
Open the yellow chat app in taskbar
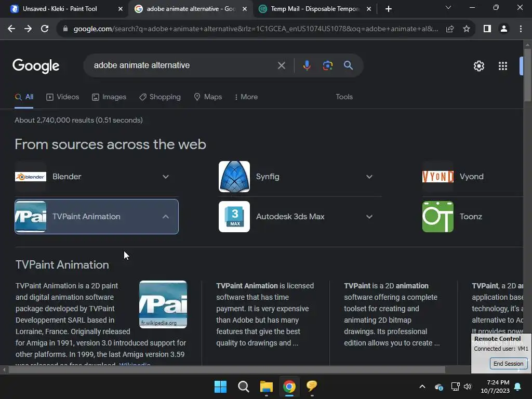tap(312, 386)
